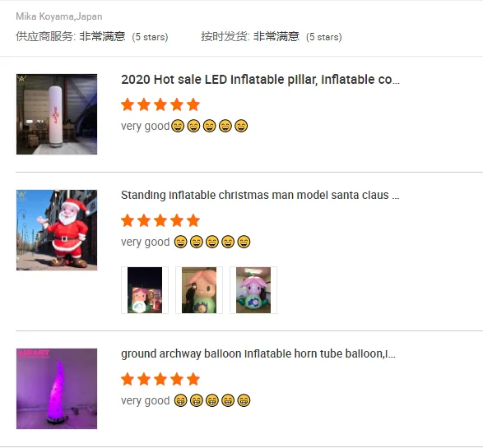Click the fifth star of horn balloon rating
Image resolution: width=483 pixels, height=448 pixels.
point(193,379)
